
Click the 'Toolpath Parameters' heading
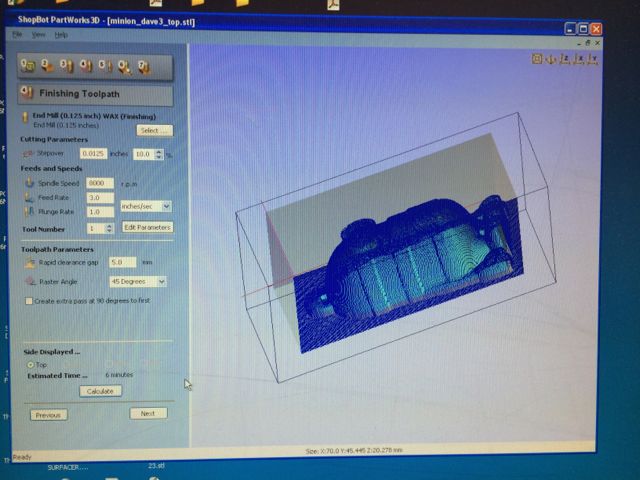point(57,249)
